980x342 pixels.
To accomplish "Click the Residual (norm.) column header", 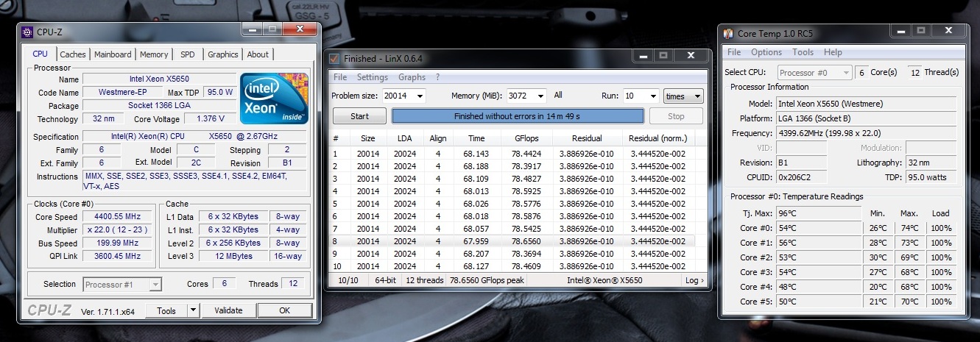I will pyautogui.click(x=658, y=138).
